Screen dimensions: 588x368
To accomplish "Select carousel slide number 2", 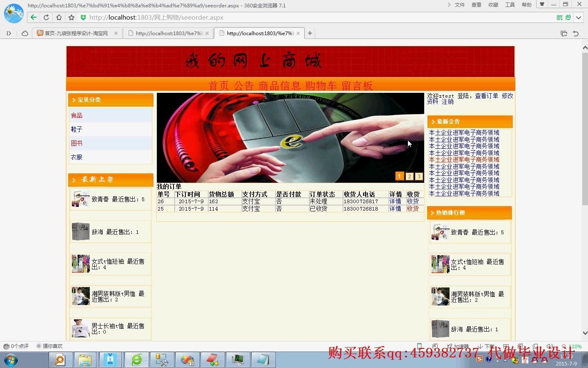I will coord(409,176).
